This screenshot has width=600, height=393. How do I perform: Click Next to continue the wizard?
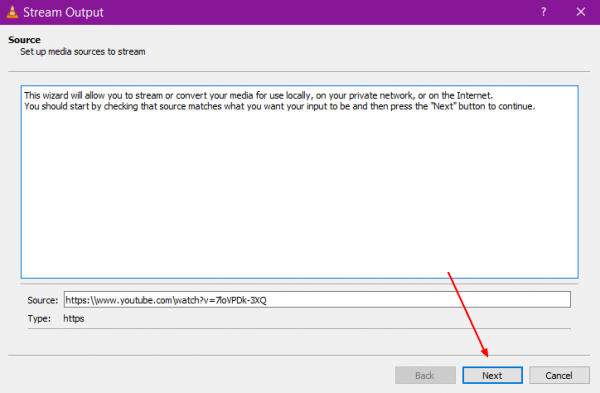[492, 375]
